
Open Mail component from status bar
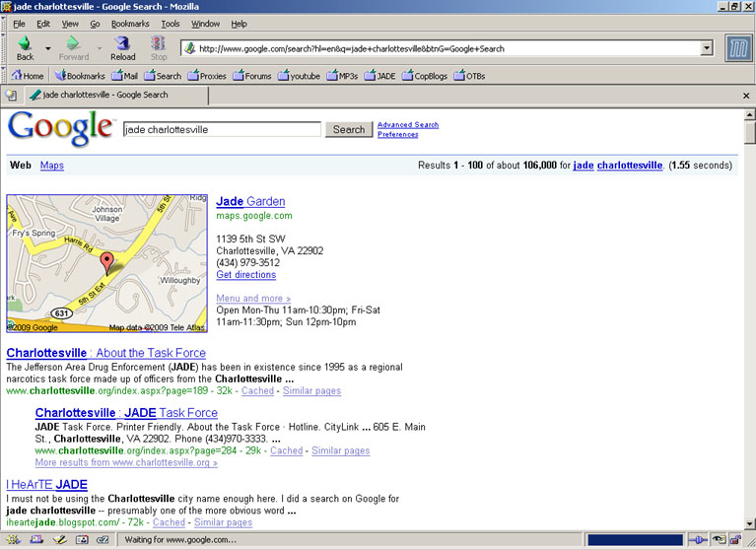point(36,540)
